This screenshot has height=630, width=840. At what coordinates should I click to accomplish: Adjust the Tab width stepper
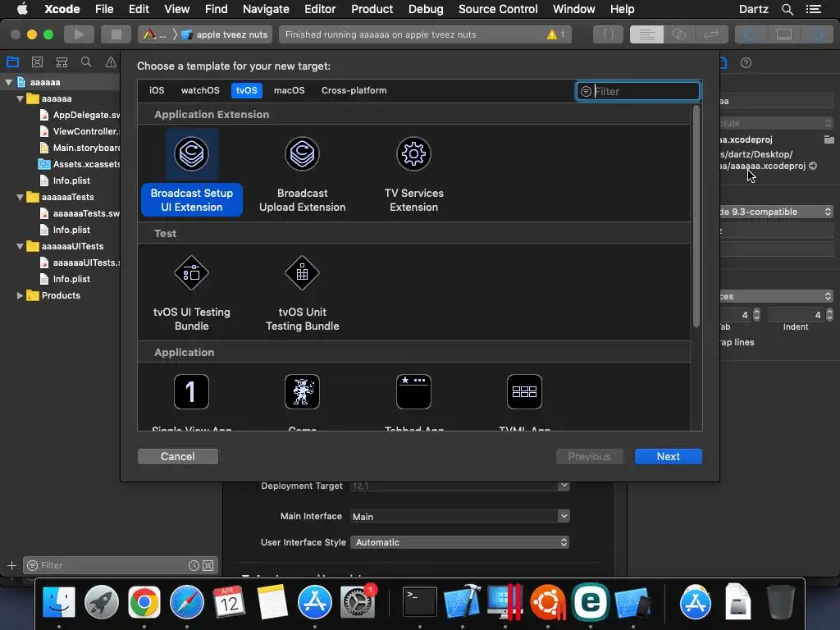[756, 315]
